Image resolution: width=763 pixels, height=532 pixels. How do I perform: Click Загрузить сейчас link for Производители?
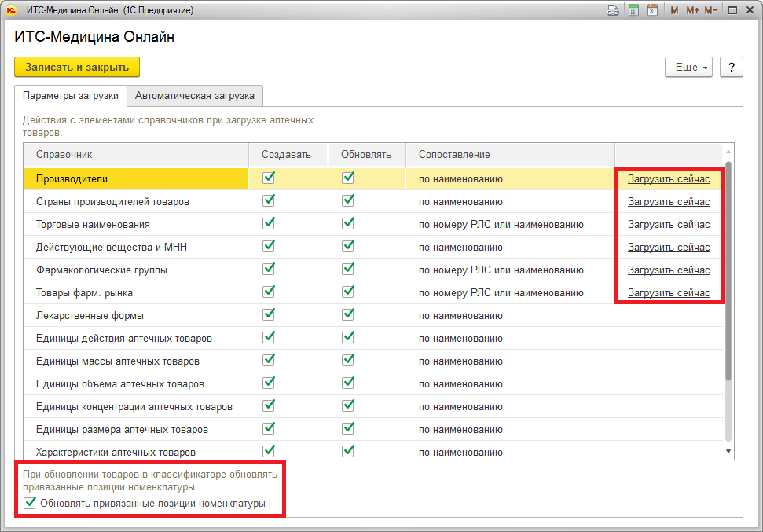(669, 178)
